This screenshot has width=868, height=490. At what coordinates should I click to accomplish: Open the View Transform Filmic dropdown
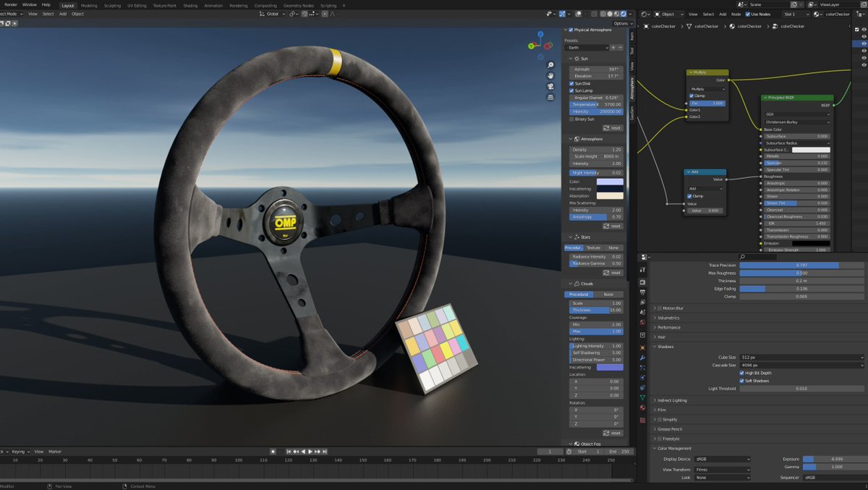(723, 469)
